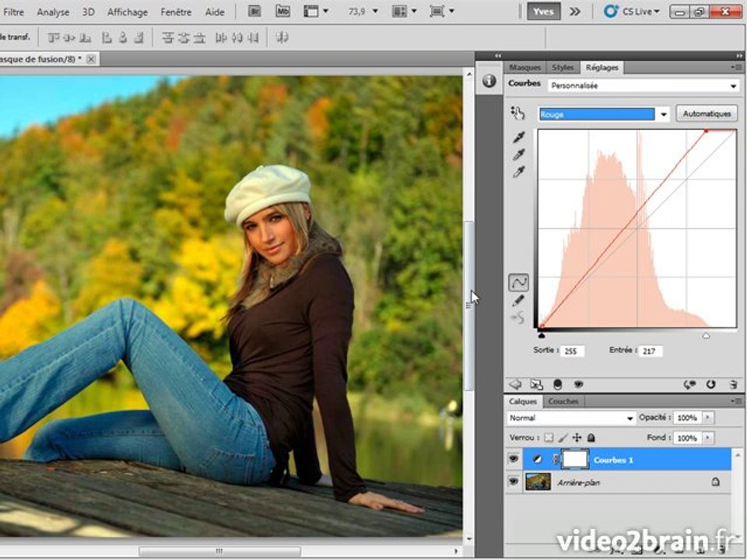Select the black point eyedropper

pos(519,138)
